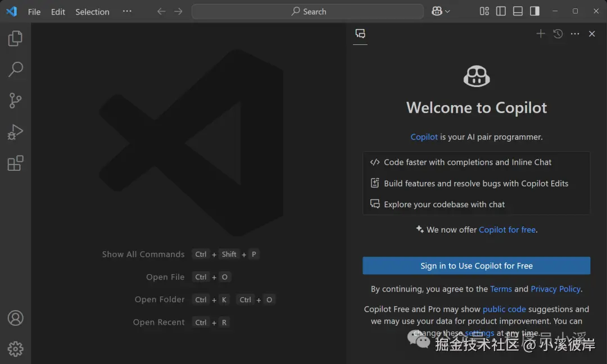Close the Copilot chat panel
The width and height of the screenshot is (607, 364).
[x=592, y=34]
